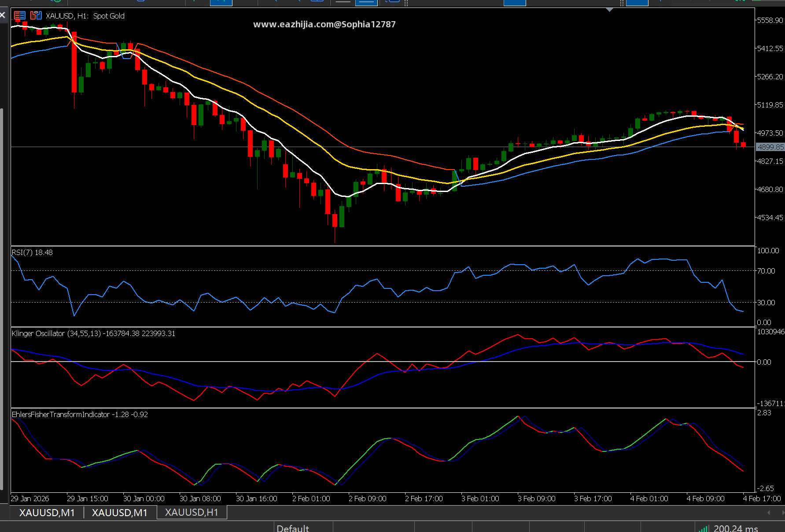Select the Klinger Oscillator indicator label
The height and width of the screenshot is (532, 785).
[x=93, y=333]
